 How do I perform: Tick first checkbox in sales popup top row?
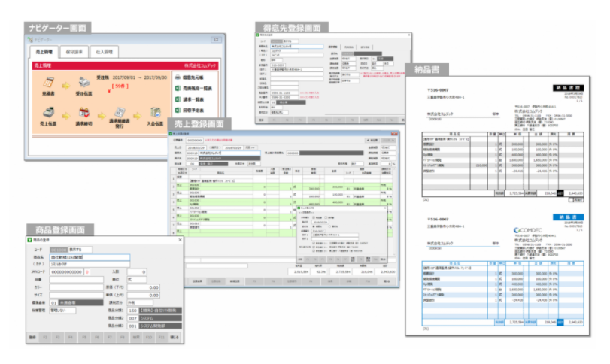[314, 218]
